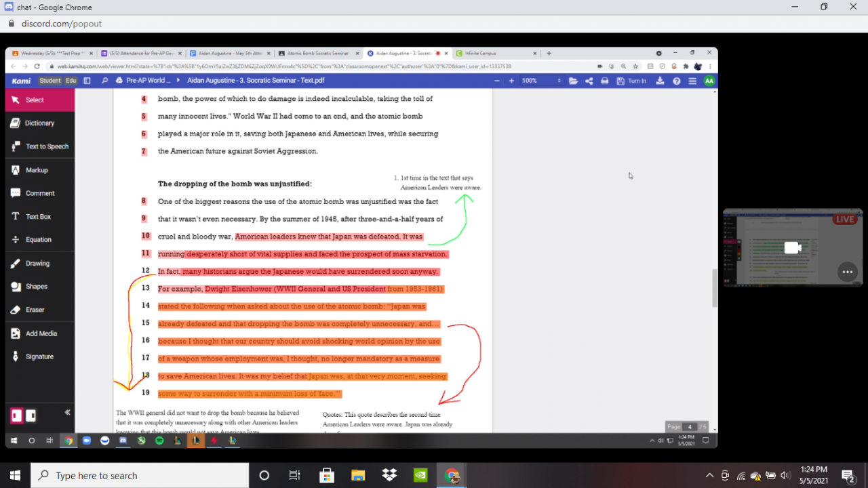Switch to the pink single-page view toggle
Viewport: 868px width, 488px height.
[17, 415]
